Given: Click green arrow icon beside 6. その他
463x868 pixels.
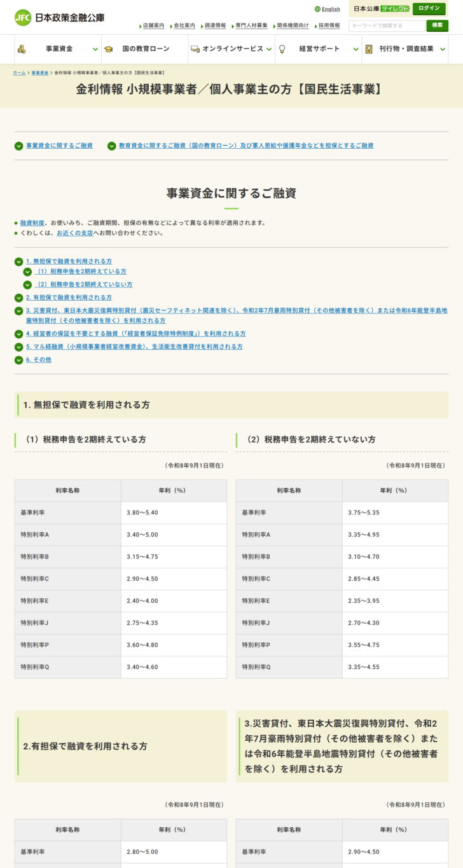Looking at the screenshot, I should click(x=18, y=360).
